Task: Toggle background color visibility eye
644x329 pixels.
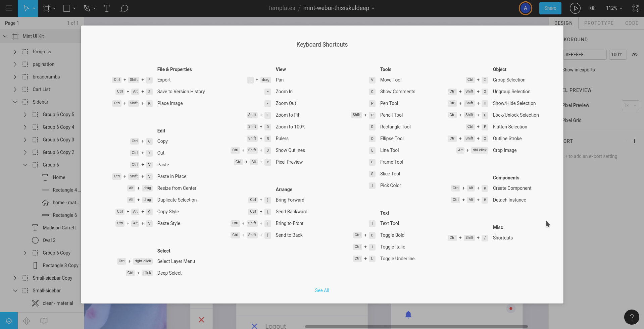Action: (x=635, y=55)
